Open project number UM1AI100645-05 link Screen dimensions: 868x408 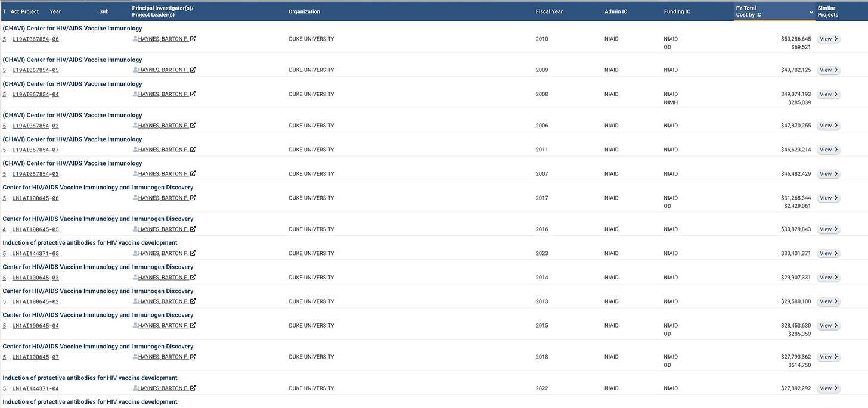[x=35, y=229]
